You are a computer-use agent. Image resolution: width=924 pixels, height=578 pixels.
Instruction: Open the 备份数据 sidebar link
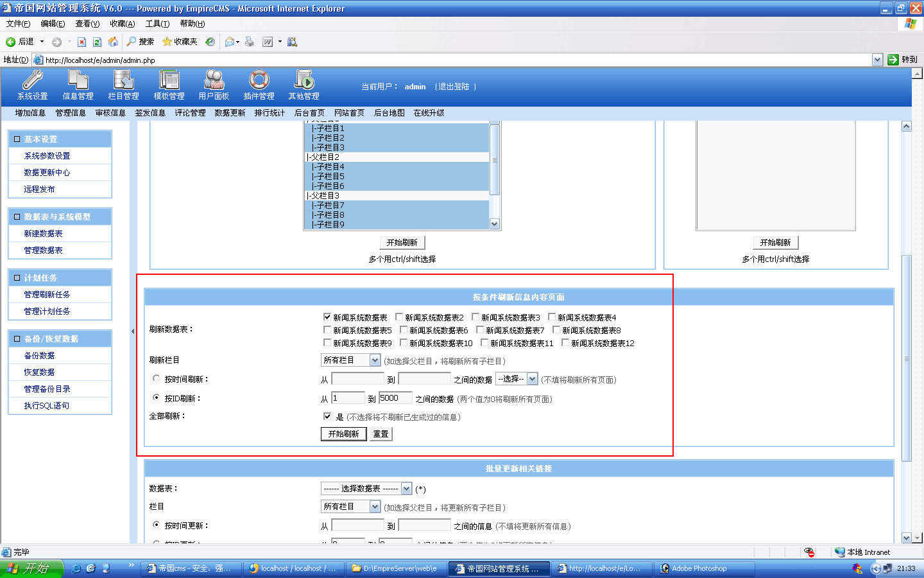click(39, 356)
